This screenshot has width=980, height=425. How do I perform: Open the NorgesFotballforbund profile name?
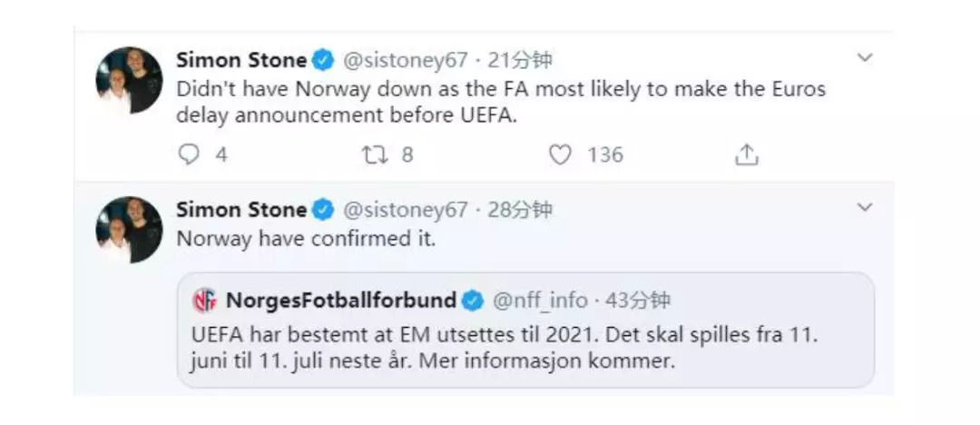click(340, 300)
